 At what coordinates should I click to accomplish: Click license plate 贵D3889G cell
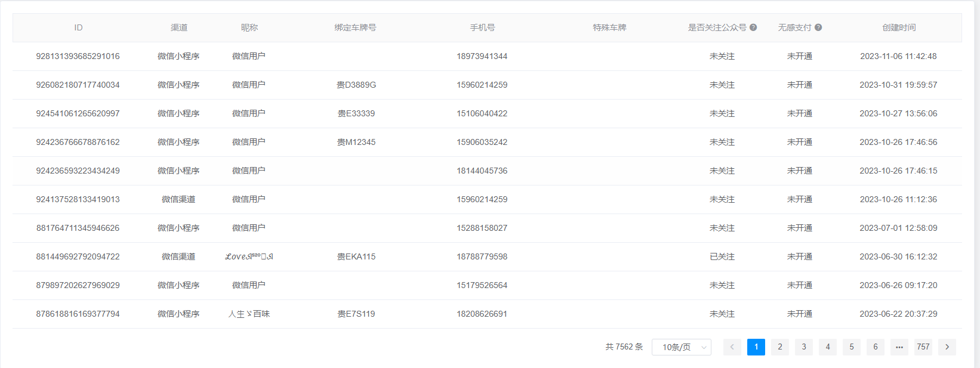click(x=356, y=85)
